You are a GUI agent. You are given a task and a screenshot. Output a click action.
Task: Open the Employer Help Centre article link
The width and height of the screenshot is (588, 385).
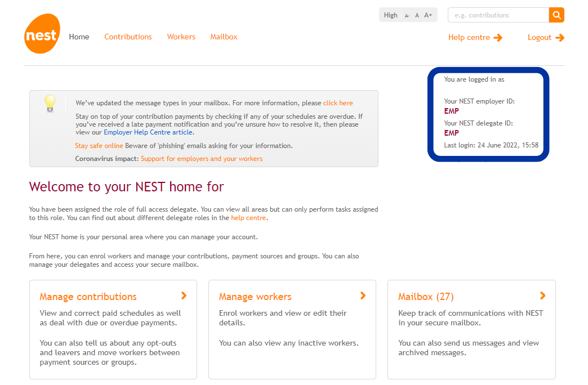tap(148, 132)
